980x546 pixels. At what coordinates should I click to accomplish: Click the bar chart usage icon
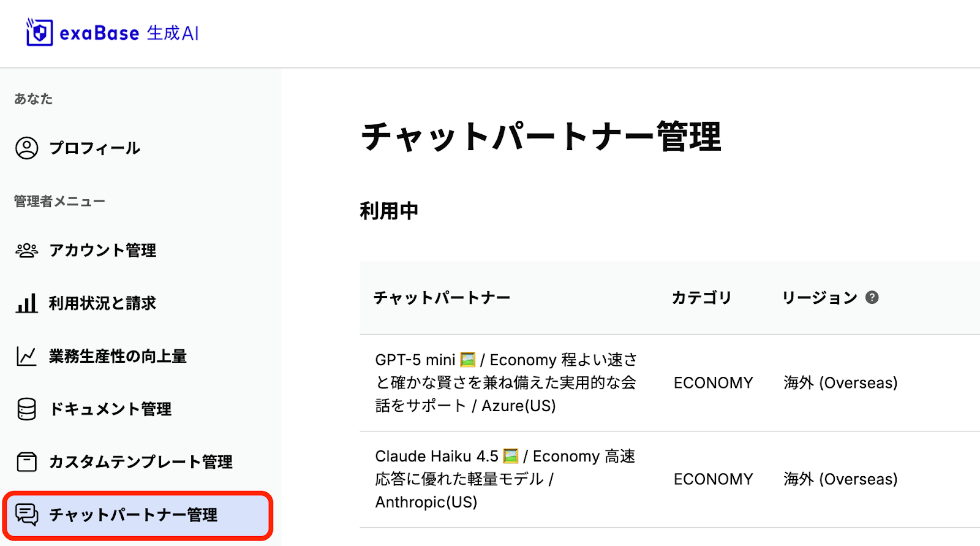[x=27, y=303]
